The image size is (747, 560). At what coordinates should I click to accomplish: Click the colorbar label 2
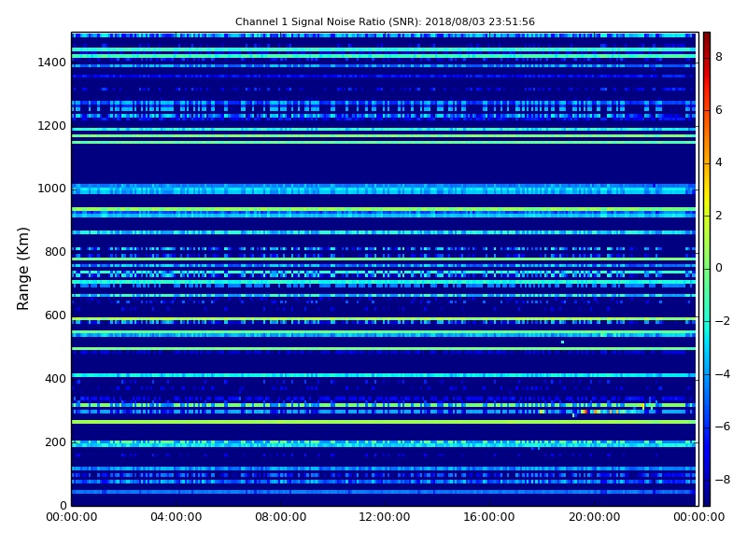(x=719, y=216)
